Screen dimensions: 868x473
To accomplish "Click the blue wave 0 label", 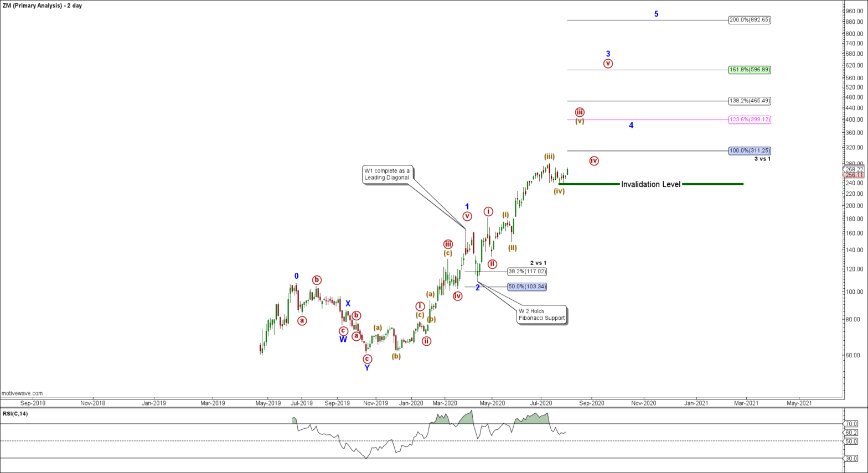I will pyautogui.click(x=296, y=276).
